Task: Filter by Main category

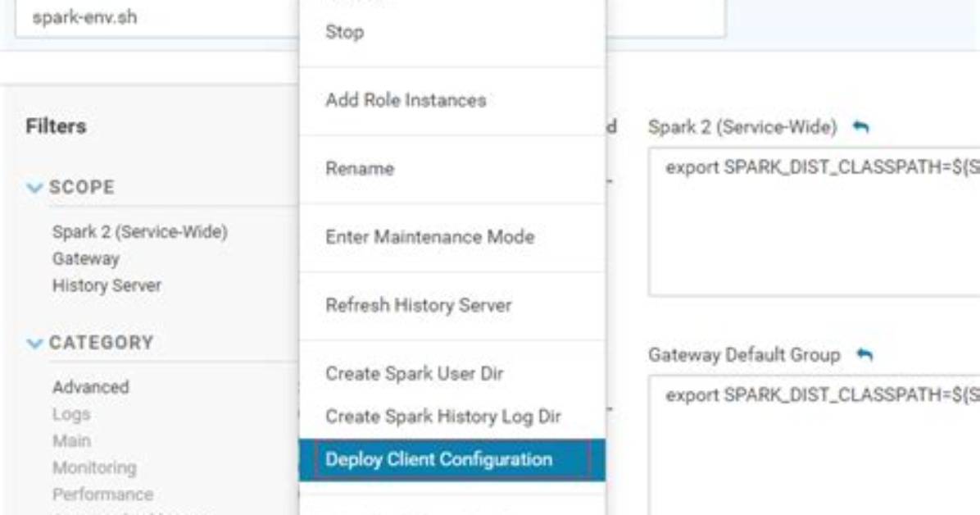Action: click(72, 441)
